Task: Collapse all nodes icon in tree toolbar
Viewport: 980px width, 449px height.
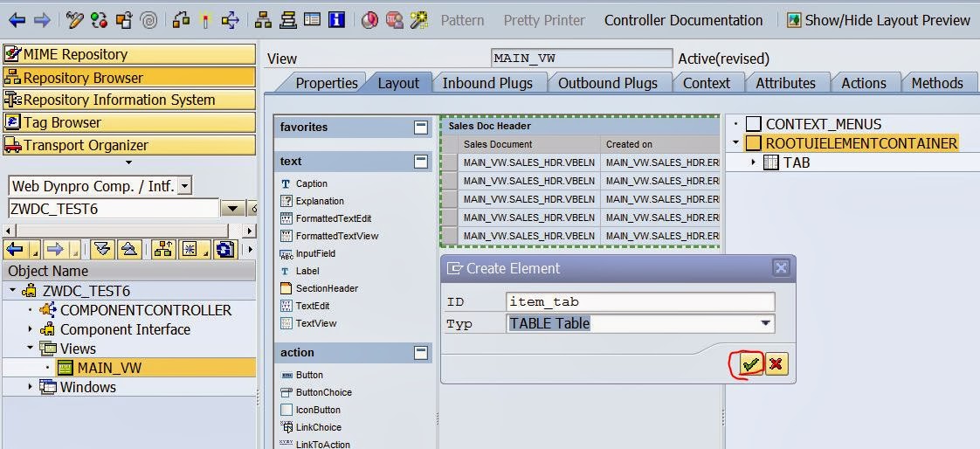Action: click(x=130, y=250)
